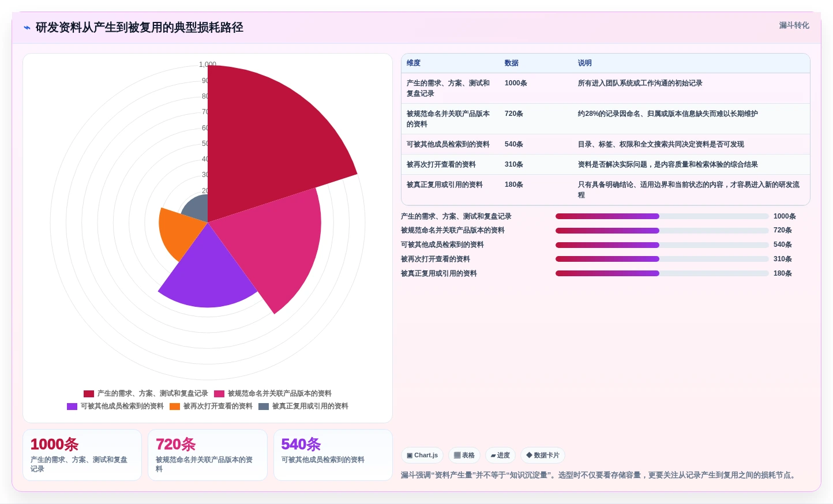The image size is (833, 504).
Task: Click progress bar for 被再次打开查看的资料
Action: click(662, 259)
